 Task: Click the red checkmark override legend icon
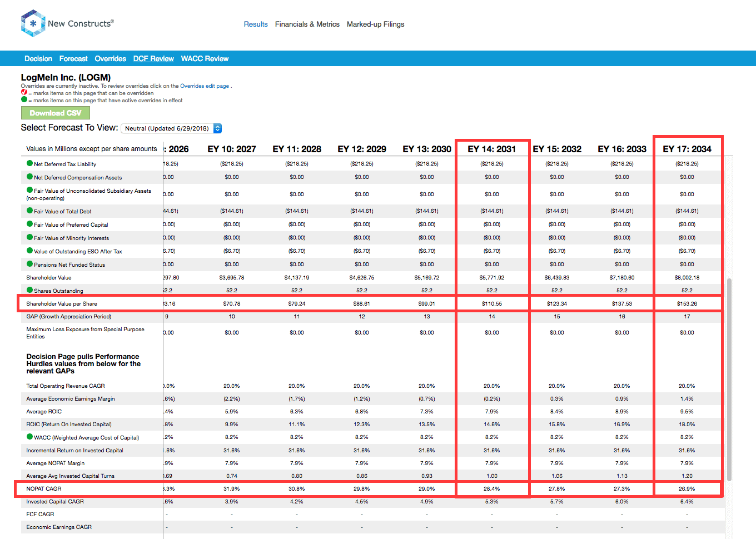24,92
